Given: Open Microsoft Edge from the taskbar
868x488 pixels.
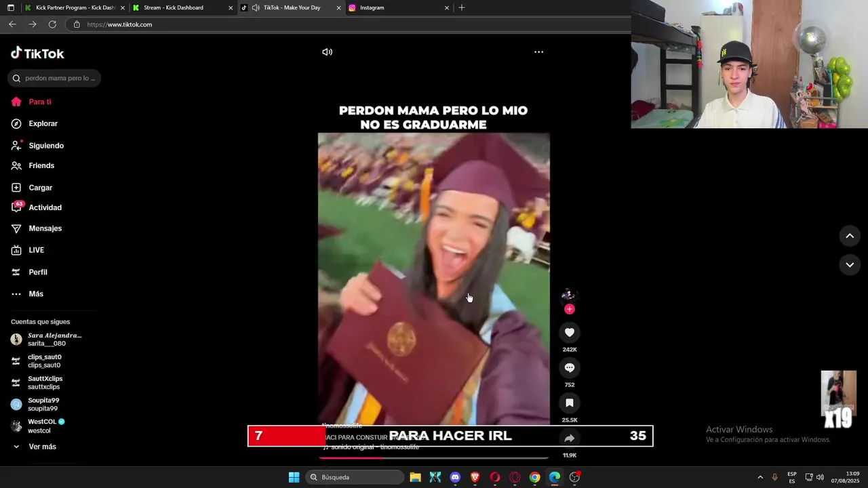Looking at the screenshot, I should pyautogui.click(x=555, y=477).
